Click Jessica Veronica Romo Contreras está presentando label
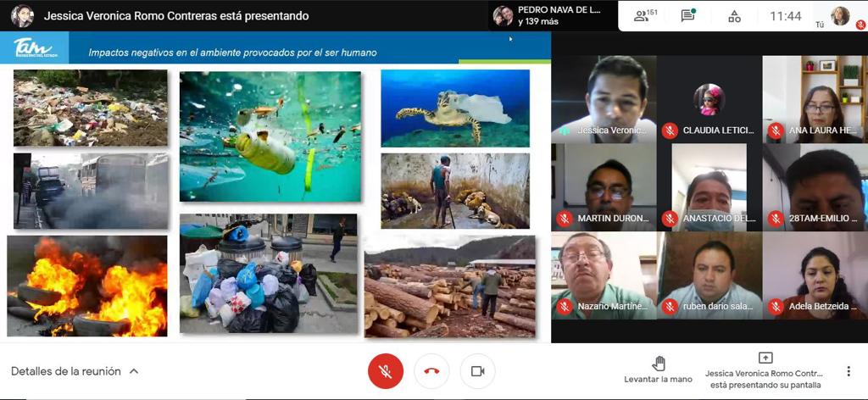 coord(175,16)
